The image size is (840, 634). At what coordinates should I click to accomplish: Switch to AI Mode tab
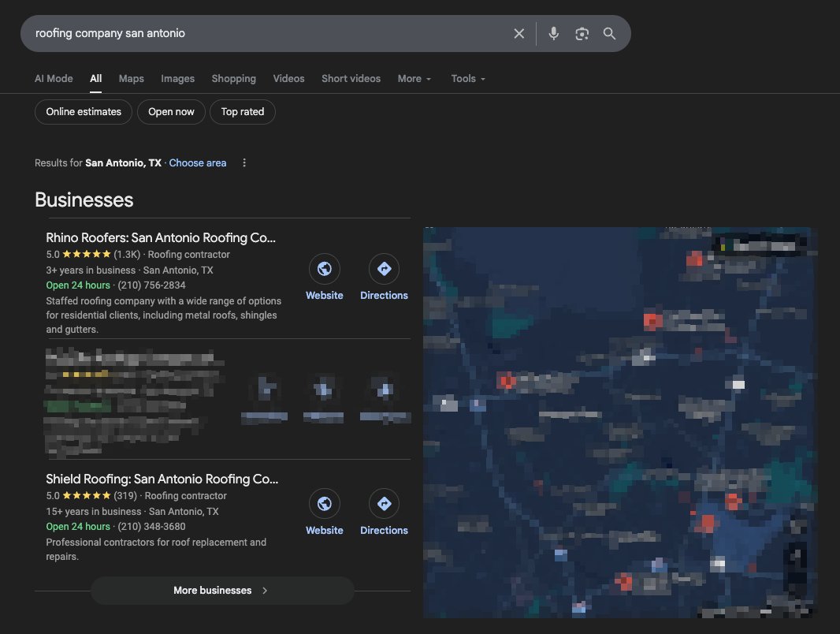pyautogui.click(x=54, y=78)
